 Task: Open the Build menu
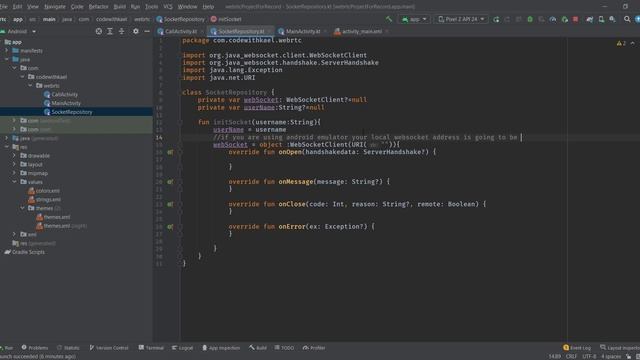[x=120, y=7]
